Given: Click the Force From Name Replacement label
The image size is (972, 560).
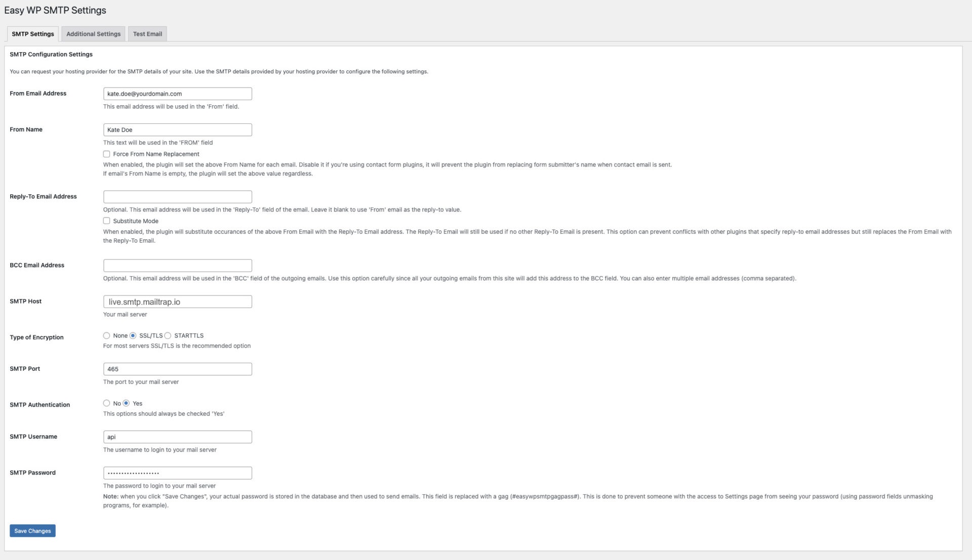Looking at the screenshot, I should pos(156,154).
